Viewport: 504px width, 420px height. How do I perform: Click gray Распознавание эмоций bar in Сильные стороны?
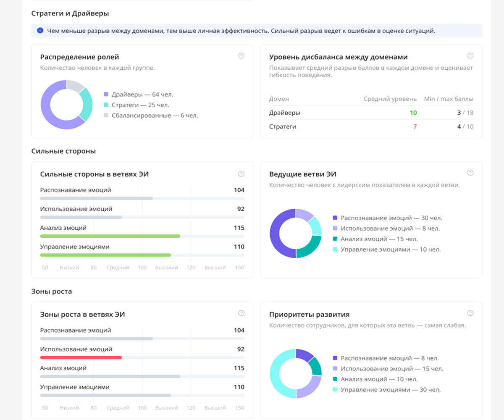click(97, 198)
